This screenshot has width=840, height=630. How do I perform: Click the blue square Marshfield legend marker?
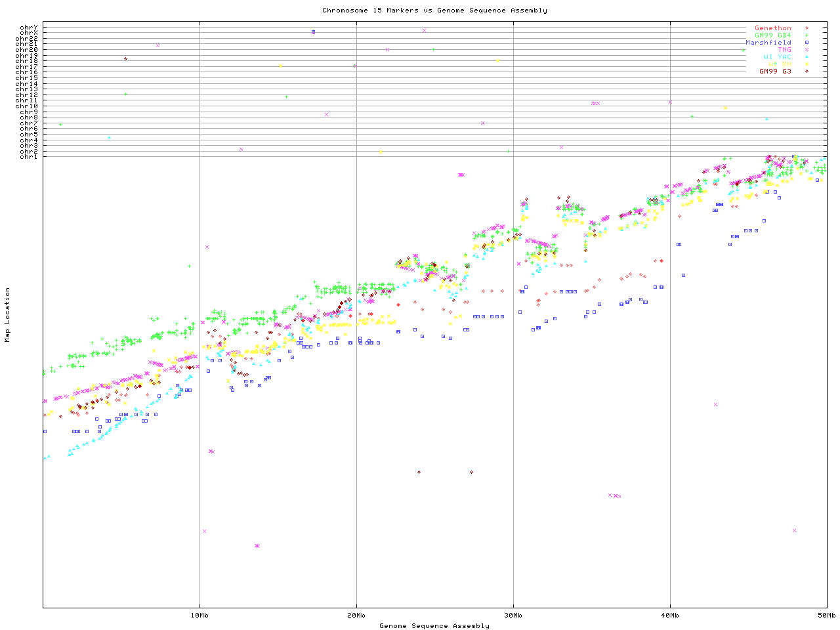tap(807, 43)
